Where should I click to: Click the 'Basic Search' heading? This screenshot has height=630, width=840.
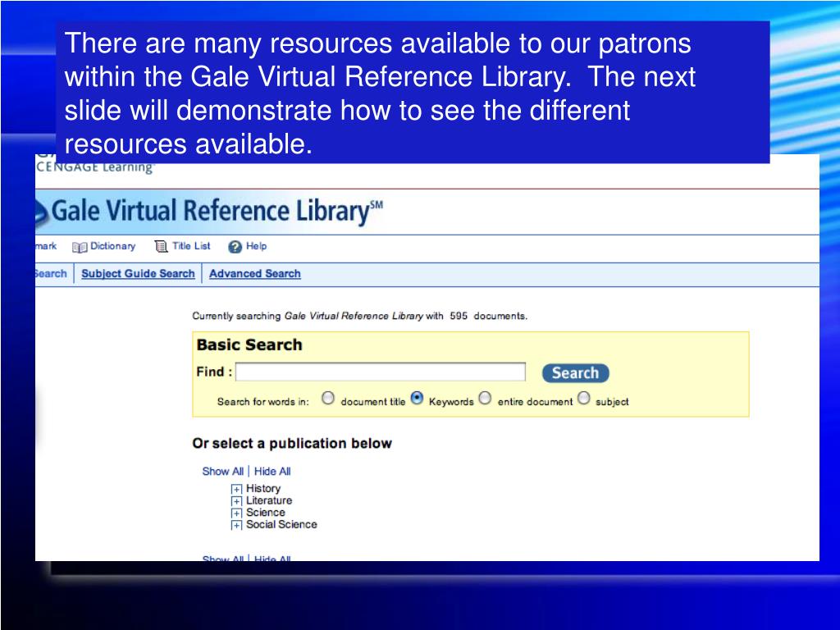[249, 345]
